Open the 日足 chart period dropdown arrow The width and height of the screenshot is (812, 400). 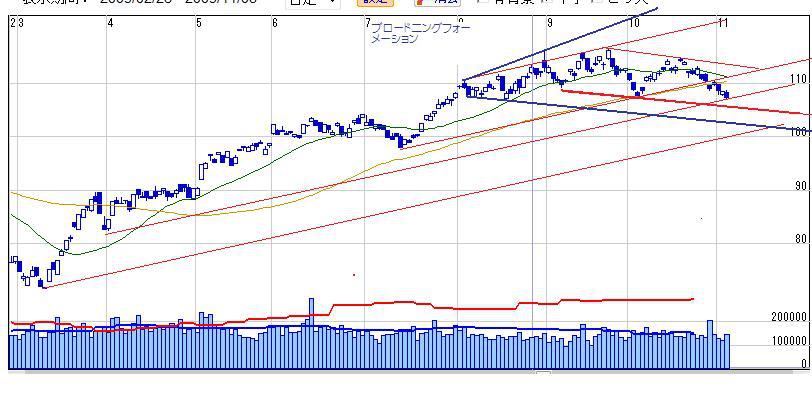(332, 2)
